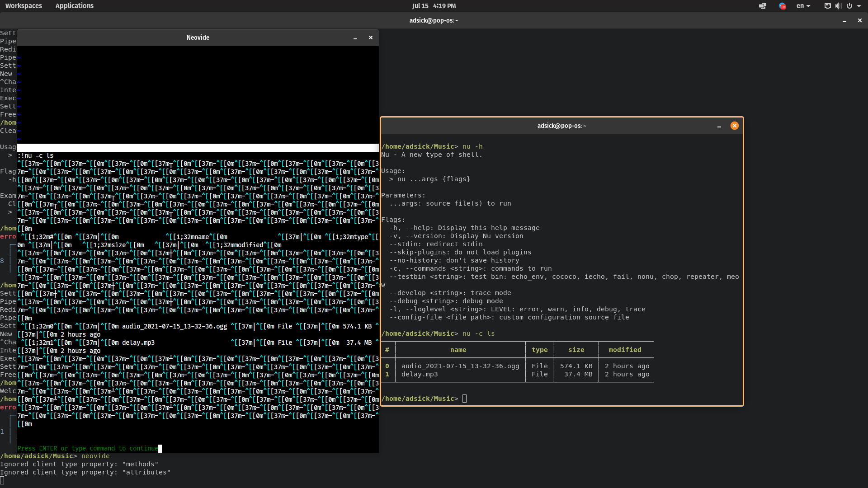Screen dimensions: 868x488
Task: Click the window tiling indicator icon
Action: [x=763, y=6]
